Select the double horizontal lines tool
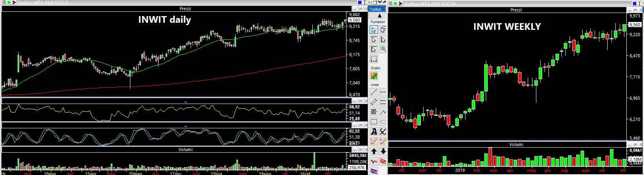The image size is (644, 175). (x=383, y=102)
